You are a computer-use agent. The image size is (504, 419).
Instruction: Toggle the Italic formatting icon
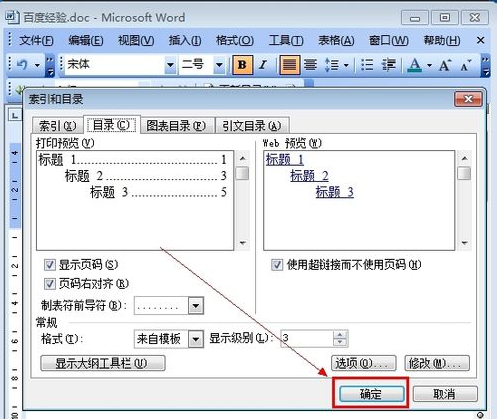[263, 64]
